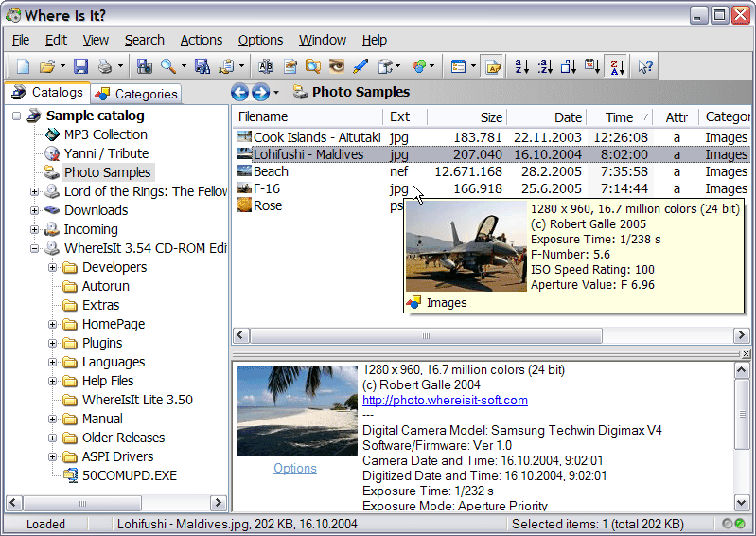Click the A-Z ascending sort icon
The image size is (756, 536).
521,66
